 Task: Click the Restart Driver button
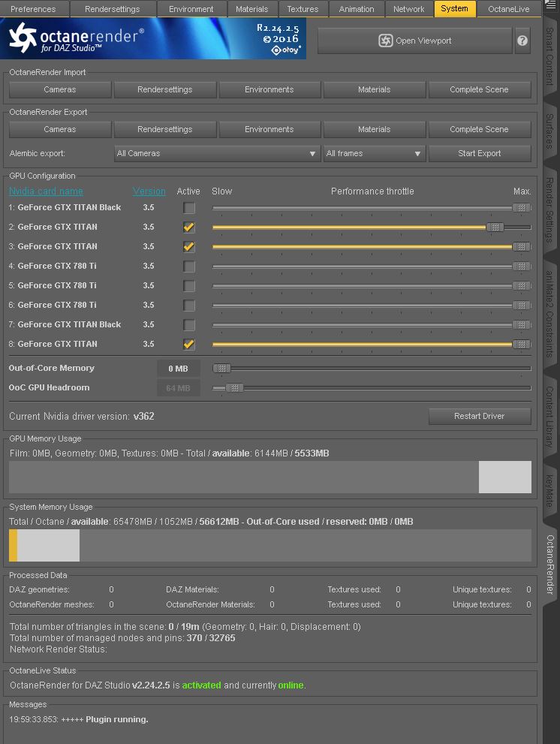480,416
